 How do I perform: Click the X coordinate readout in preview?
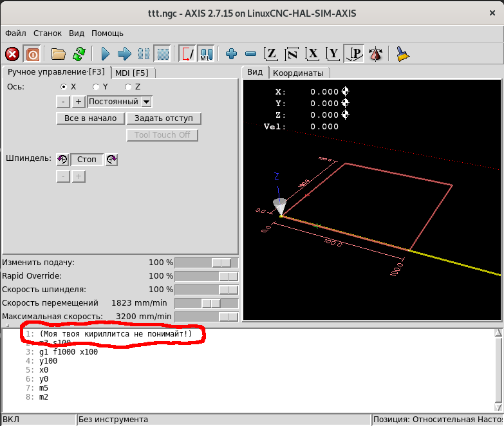pyautogui.click(x=312, y=92)
